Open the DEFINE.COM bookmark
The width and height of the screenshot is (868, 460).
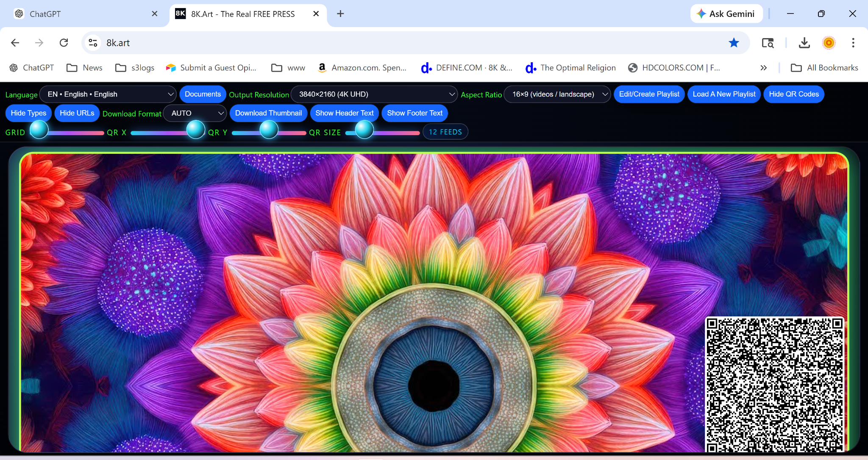point(466,68)
